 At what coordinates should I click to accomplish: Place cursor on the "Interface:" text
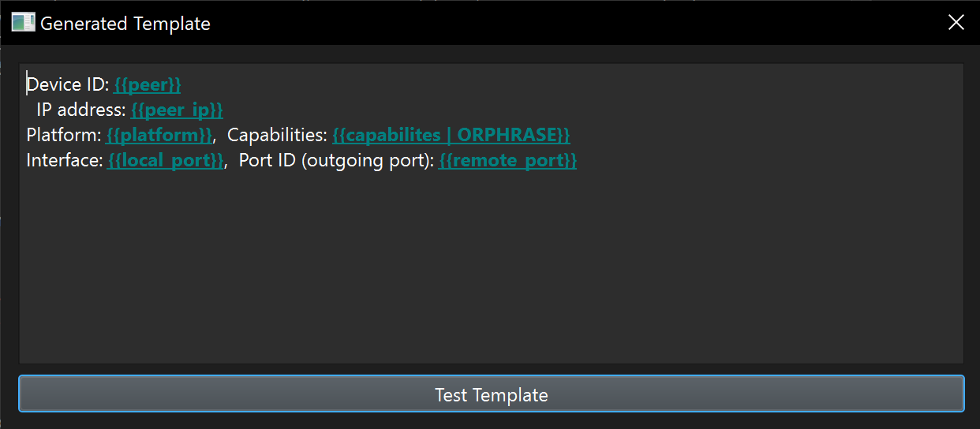[x=65, y=160]
